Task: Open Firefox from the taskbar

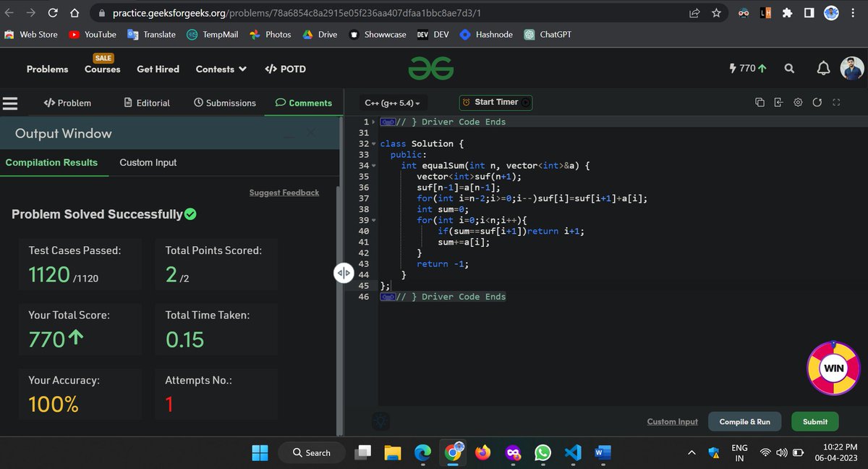Action: (x=482, y=452)
